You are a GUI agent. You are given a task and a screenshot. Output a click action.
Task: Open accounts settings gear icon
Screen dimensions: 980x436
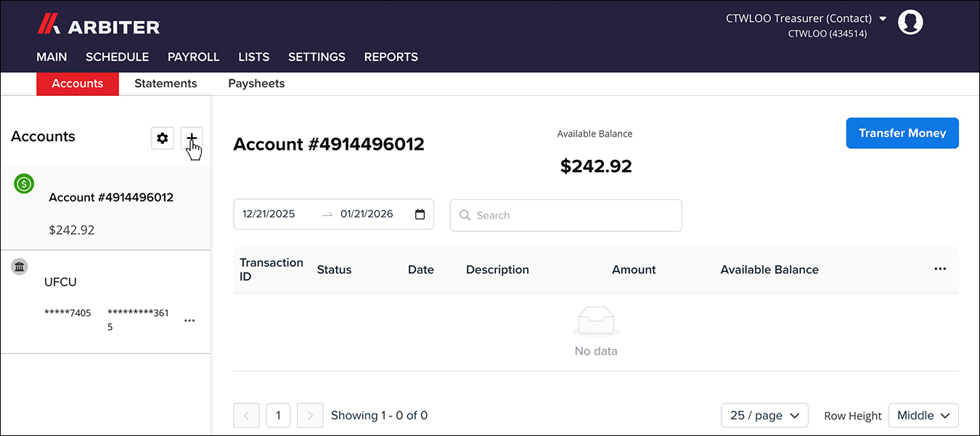pos(162,138)
